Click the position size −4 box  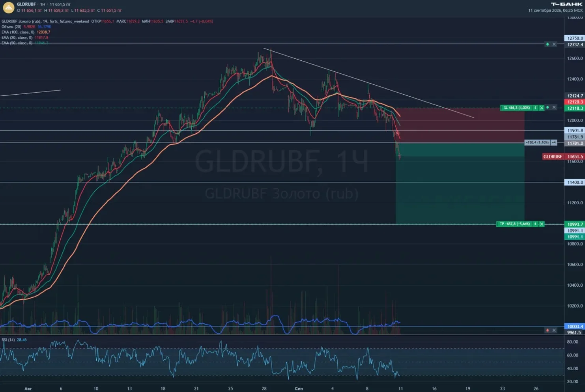pos(554,142)
